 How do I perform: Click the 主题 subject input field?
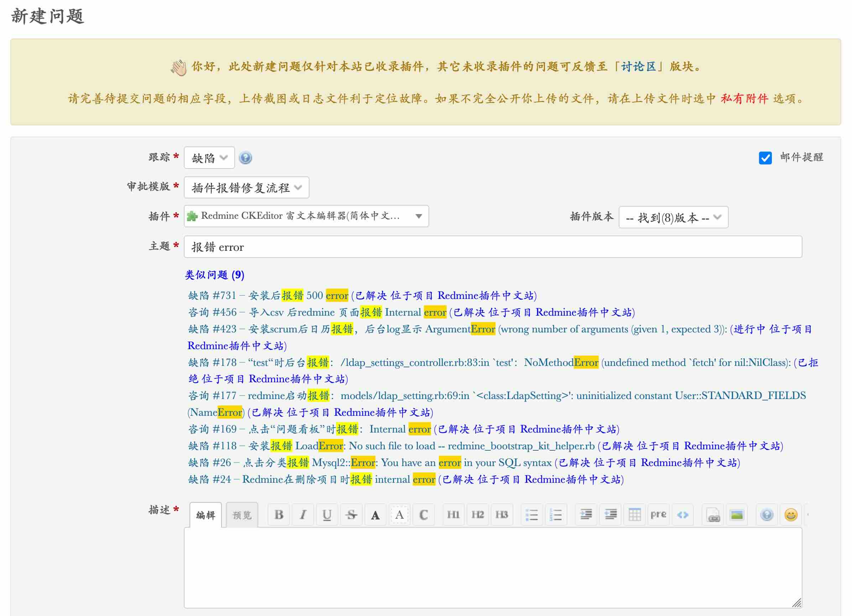click(493, 247)
